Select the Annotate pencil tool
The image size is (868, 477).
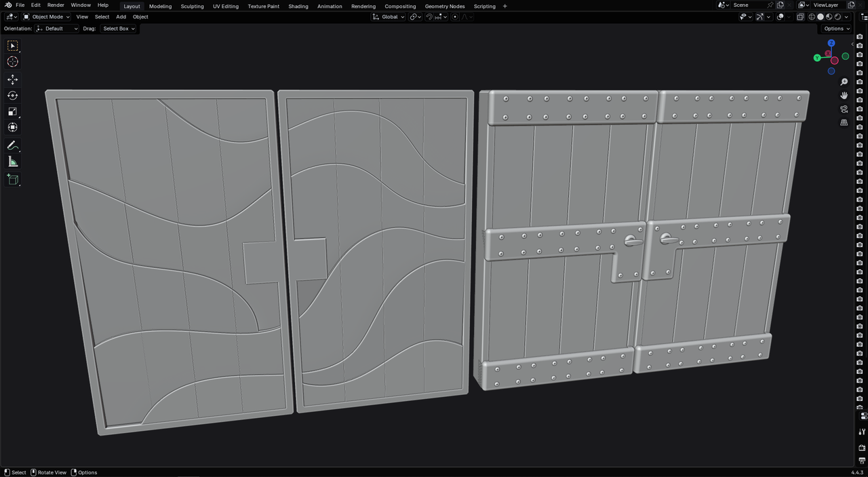(12, 145)
